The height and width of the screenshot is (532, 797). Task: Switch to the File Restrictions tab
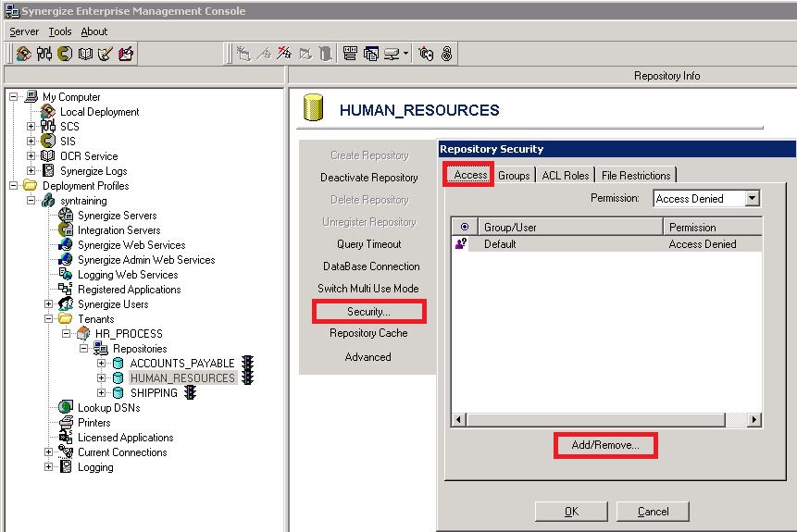point(636,175)
